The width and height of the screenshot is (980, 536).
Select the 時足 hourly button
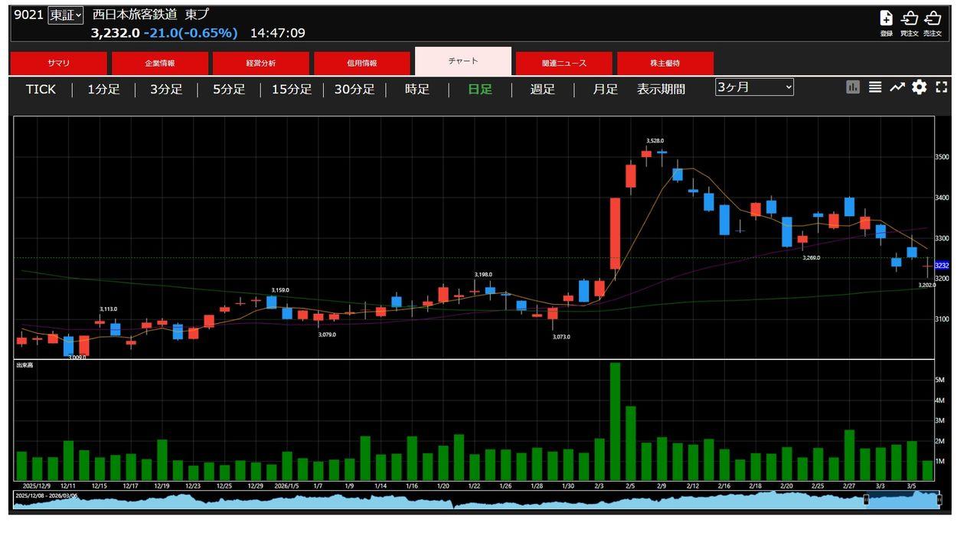click(417, 90)
